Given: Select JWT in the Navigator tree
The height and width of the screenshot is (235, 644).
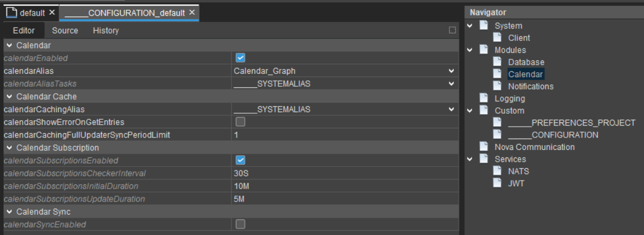Looking at the screenshot, I should click(x=516, y=183).
